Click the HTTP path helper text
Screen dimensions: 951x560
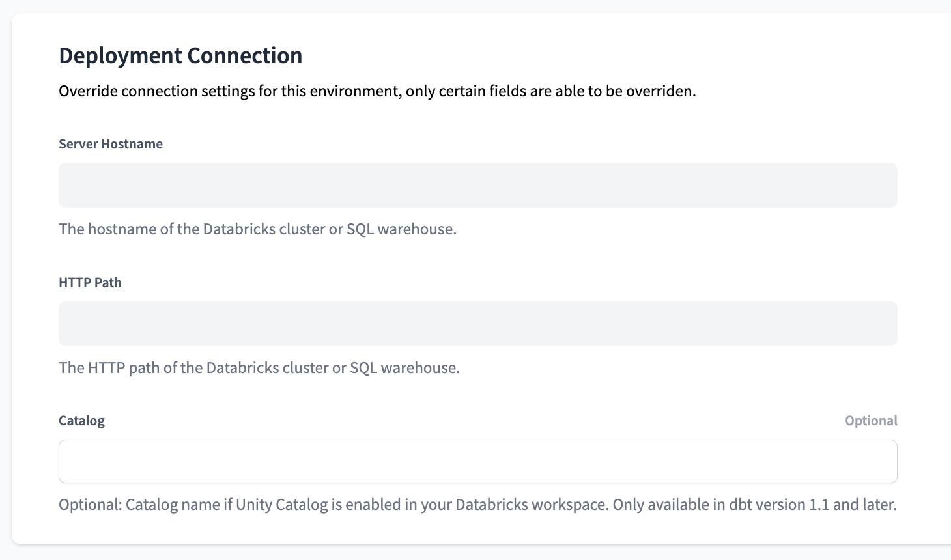pyautogui.click(x=259, y=367)
